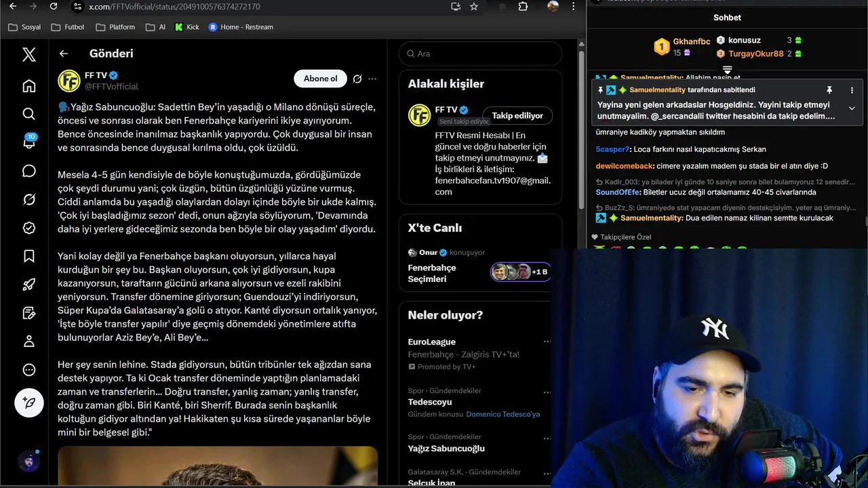868x488 pixels.
Task: Click chat panel scrollbar thumb
Action: pyautogui.click(x=865, y=221)
